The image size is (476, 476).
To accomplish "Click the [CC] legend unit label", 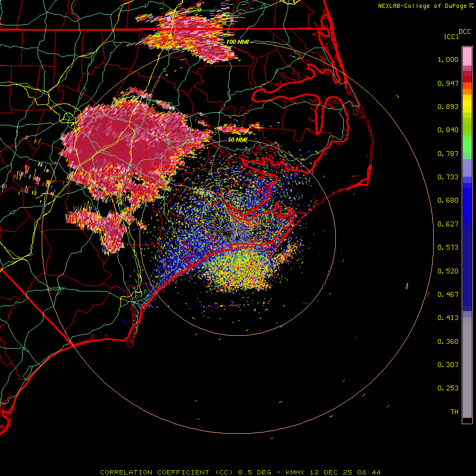I will [451, 36].
